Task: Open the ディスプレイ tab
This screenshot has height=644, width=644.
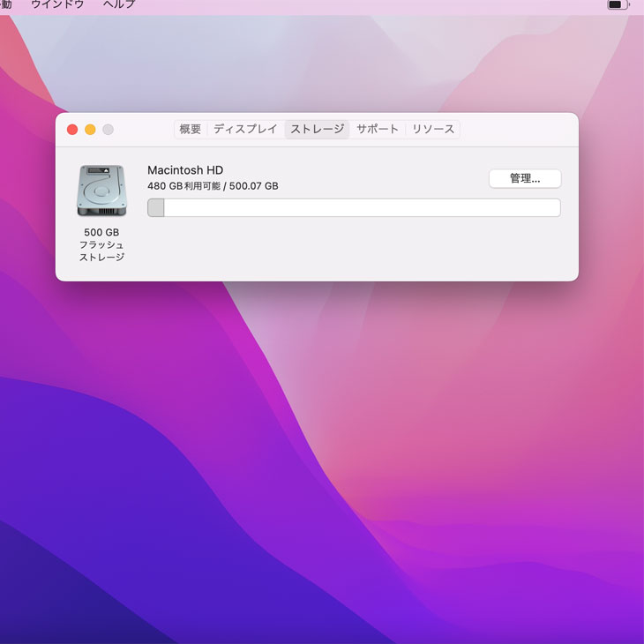Action: (245, 130)
